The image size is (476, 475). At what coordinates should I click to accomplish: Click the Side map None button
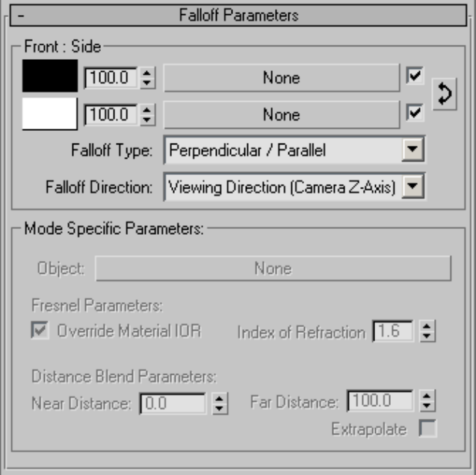pos(281,114)
